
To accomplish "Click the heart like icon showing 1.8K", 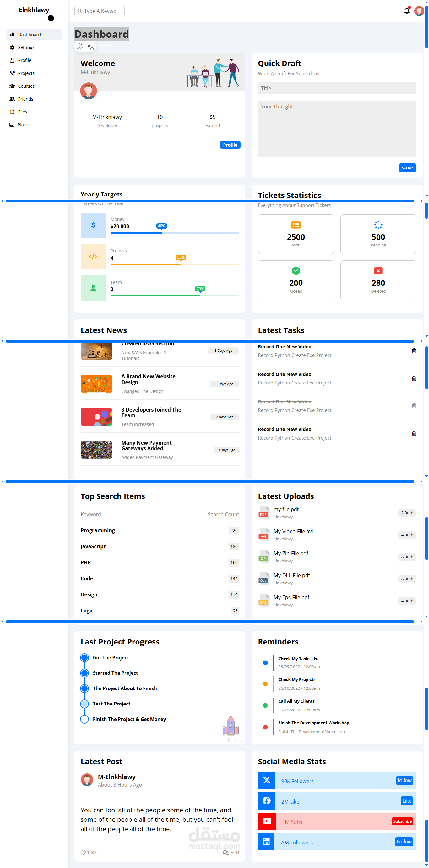I will pyautogui.click(x=83, y=853).
